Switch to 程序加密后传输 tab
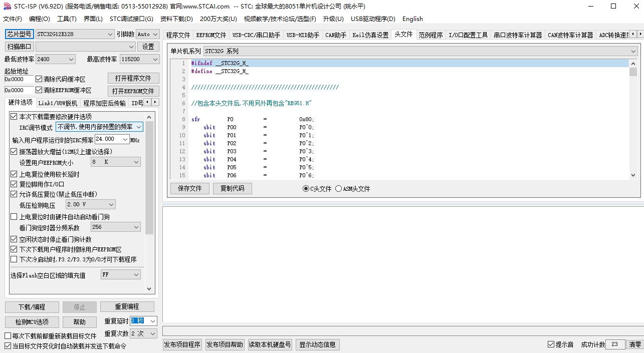 click(104, 103)
